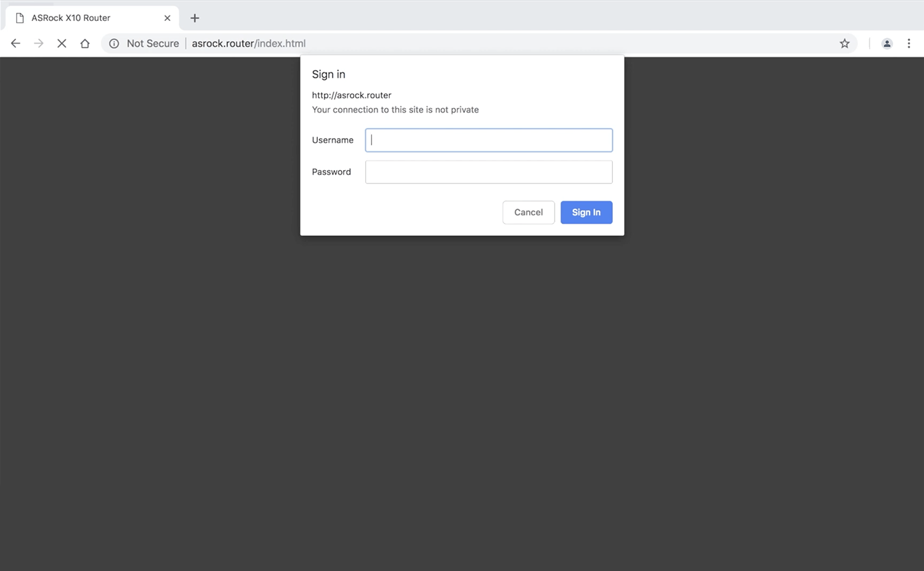This screenshot has width=924, height=571.
Task: Open the browser profile icon
Action: pyautogui.click(x=887, y=43)
